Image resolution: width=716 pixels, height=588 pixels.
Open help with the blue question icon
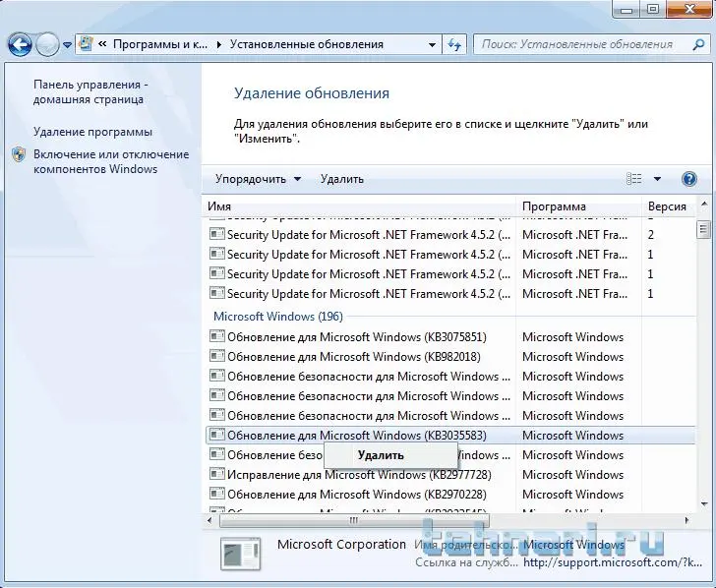coord(689,179)
